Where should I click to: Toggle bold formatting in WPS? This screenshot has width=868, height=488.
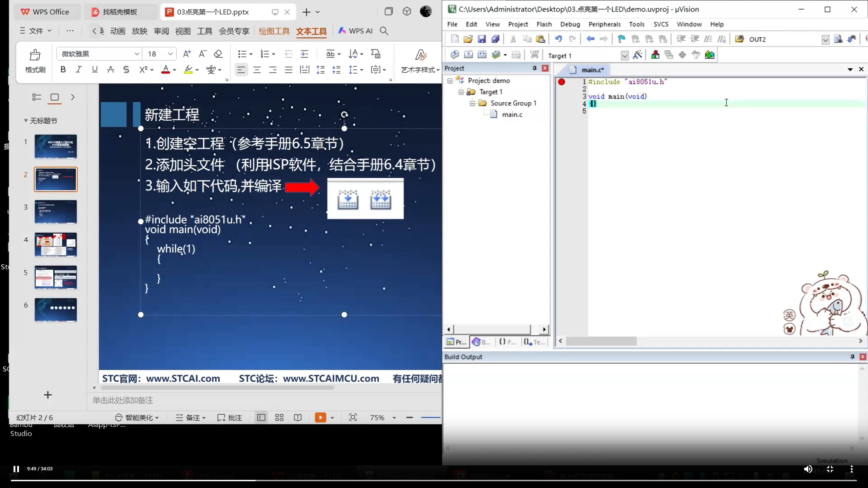click(63, 69)
